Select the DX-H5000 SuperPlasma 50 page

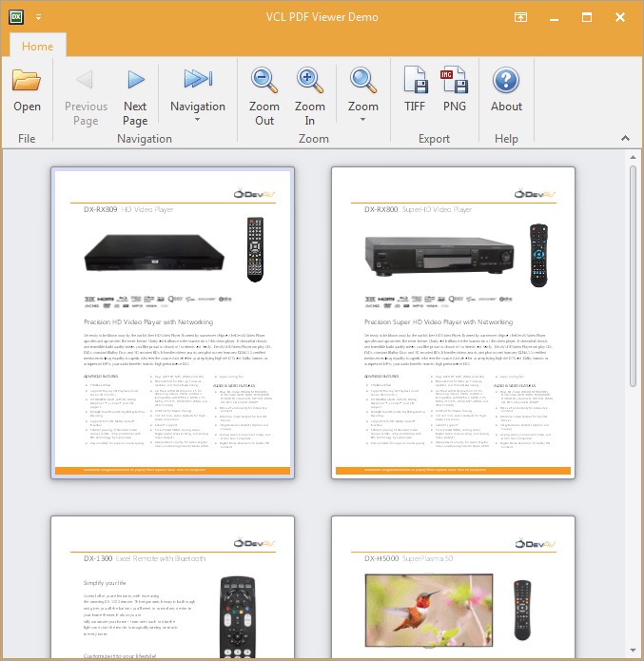(453, 588)
